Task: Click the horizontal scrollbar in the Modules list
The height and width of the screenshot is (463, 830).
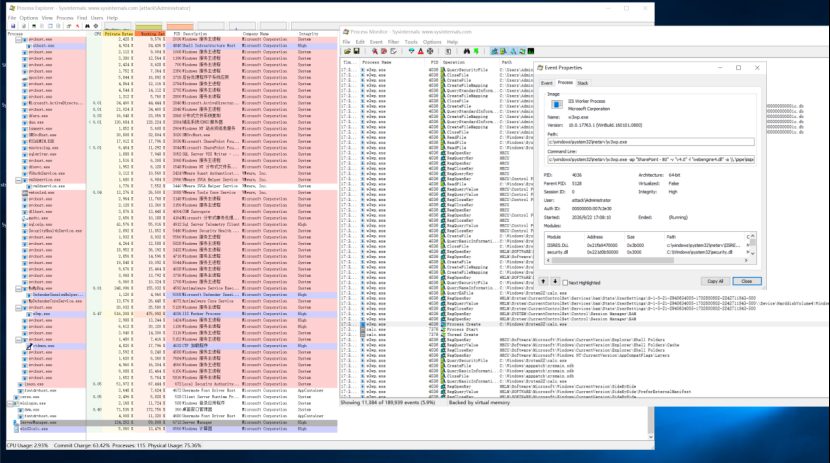Action: [x=647, y=260]
